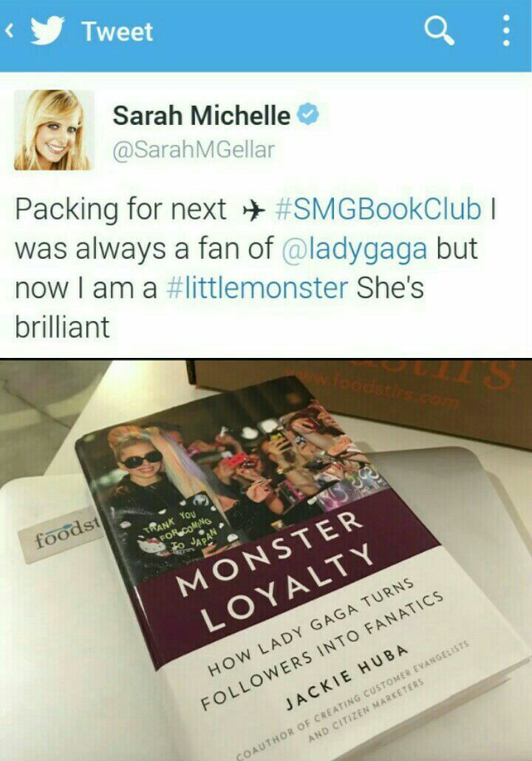Tap the blue verified badge
Screen dimensions: 532x761
[307, 115]
